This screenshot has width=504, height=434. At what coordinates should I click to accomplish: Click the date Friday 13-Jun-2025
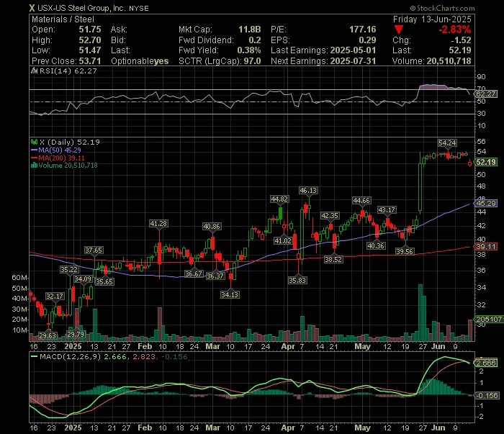432,19
